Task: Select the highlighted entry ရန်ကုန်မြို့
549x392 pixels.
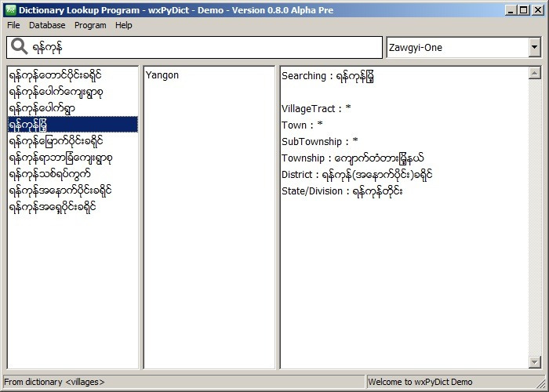Action: (73, 125)
